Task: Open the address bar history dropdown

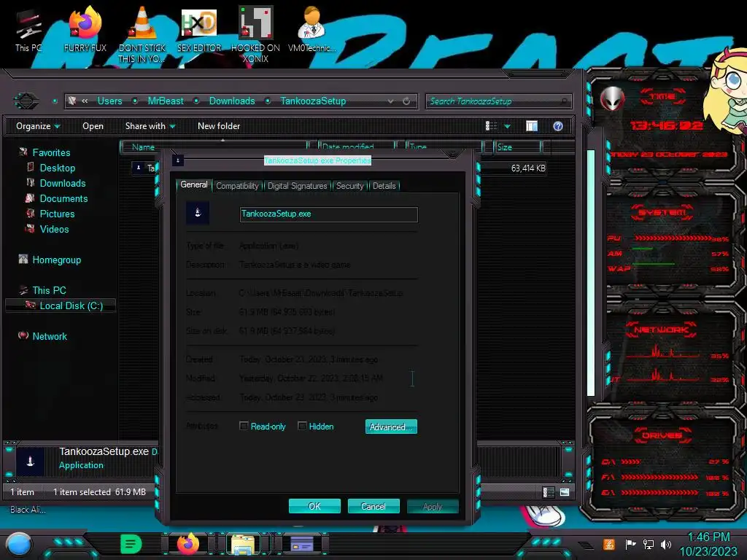Action: (391, 101)
